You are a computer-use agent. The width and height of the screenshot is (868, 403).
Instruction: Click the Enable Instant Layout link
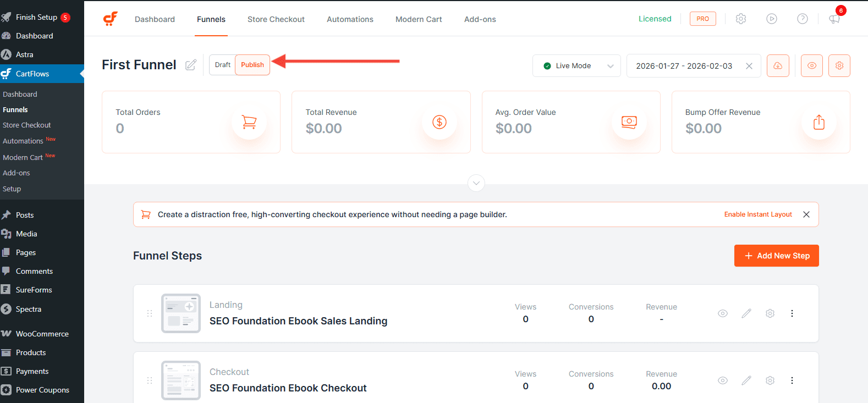tap(758, 214)
